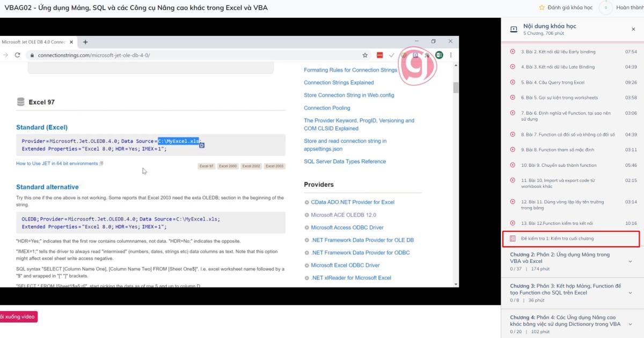Click the connectionstrings.com address bar in the video

pos(199,55)
